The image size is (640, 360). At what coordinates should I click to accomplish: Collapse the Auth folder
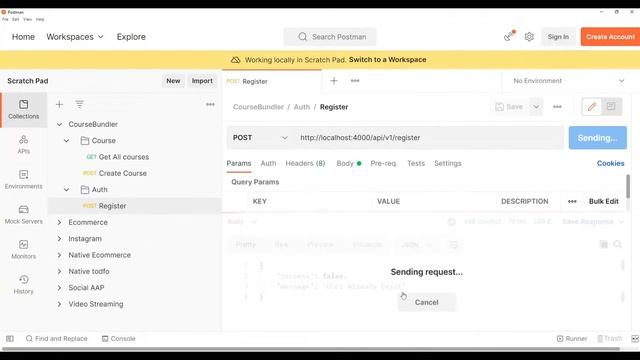(x=67, y=189)
